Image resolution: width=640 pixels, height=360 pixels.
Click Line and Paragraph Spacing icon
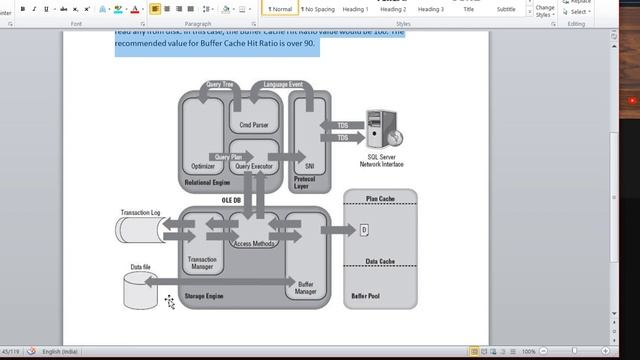[206, 9]
